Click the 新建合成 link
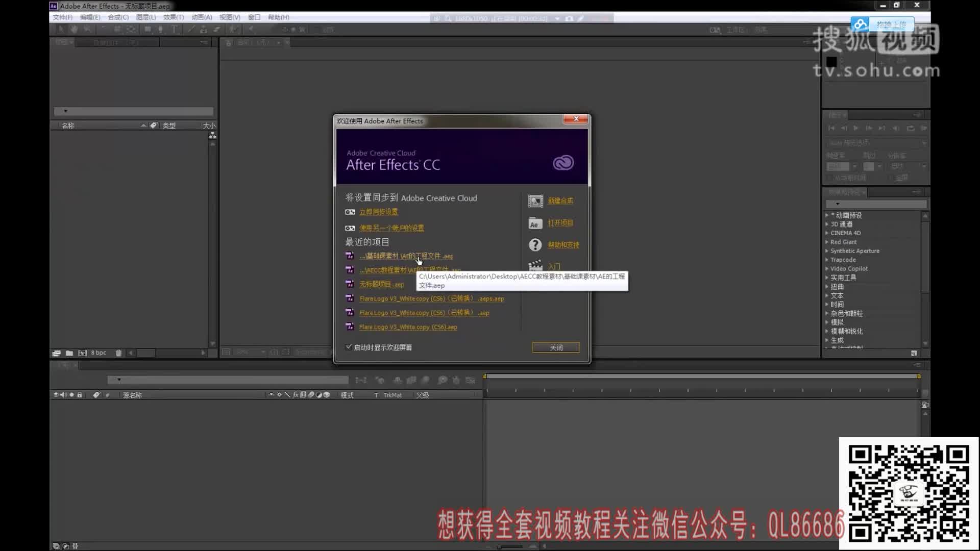 (560, 201)
